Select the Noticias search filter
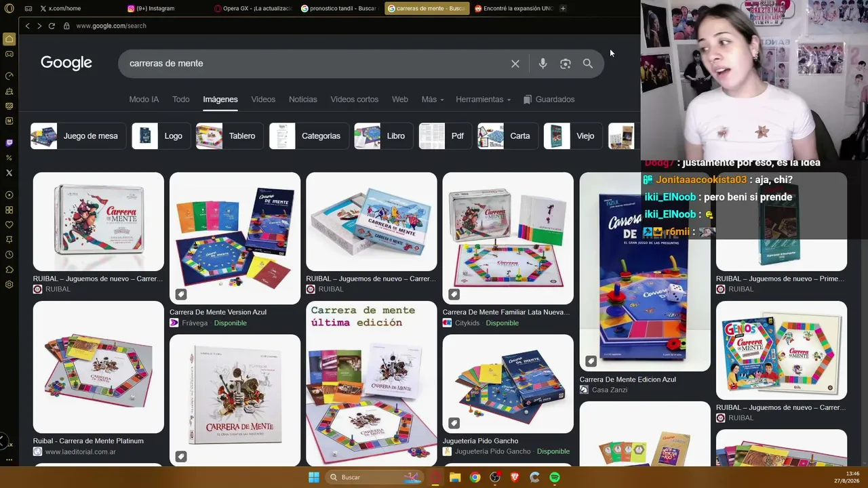868x488 pixels. 303,100
